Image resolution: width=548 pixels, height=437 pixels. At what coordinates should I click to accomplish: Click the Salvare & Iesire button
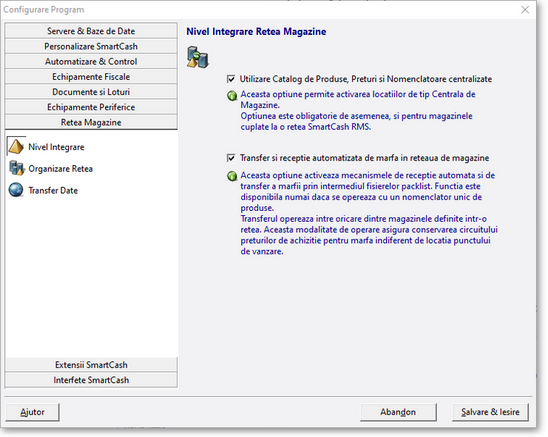(x=490, y=412)
